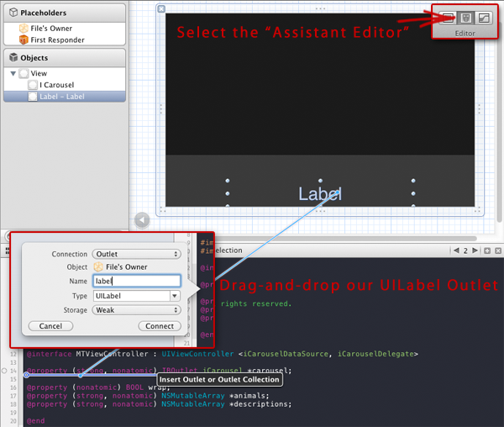Viewport: 504px width, 427px height.
Task: Go to next counterpart in jump bar
Action: pyautogui.click(x=474, y=251)
